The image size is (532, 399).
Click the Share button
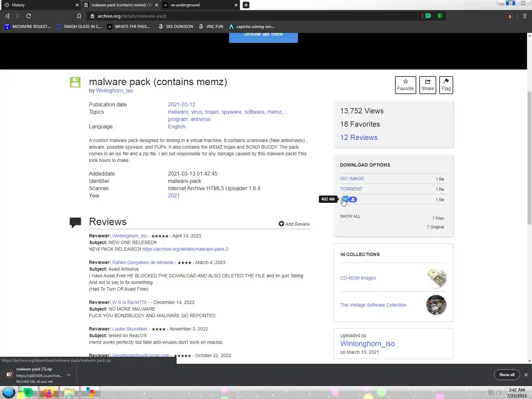click(428, 85)
